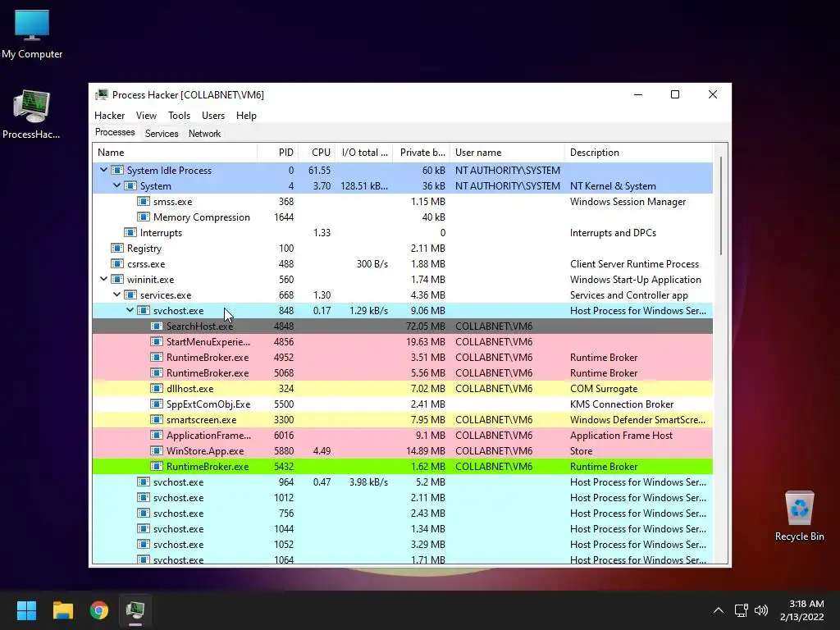Image resolution: width=840 pixels, height=630 pixels.
Task: Collapse the System process node
Action: (x=116, y=185)
